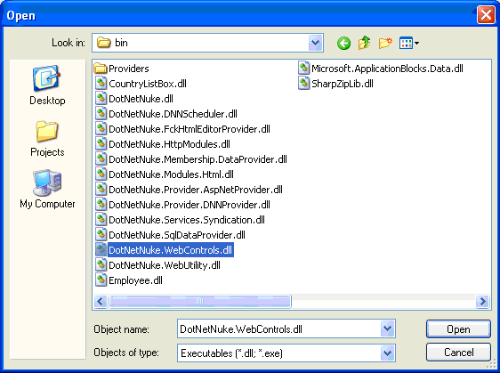Click the scroll left arrow
Image resolution: width=500 pixels, height=373 pixels.
101,301
